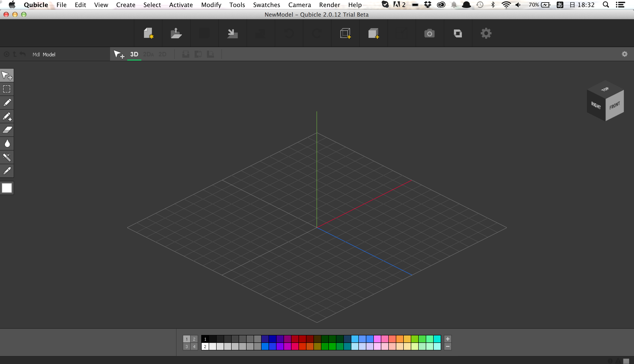Select the Move/Select arrow tool in sidebar
This screenshot has height=364, width=634.
point(7,75)
